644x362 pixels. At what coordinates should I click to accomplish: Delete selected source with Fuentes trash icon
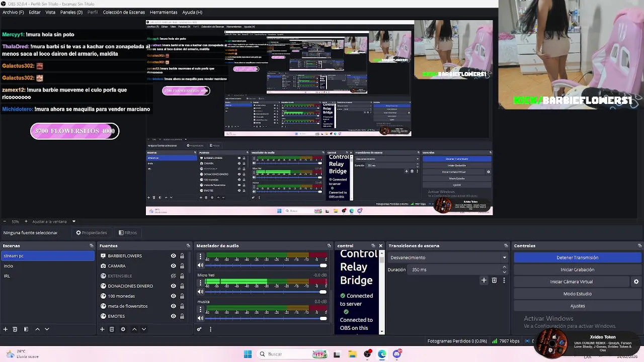[112, 329]
